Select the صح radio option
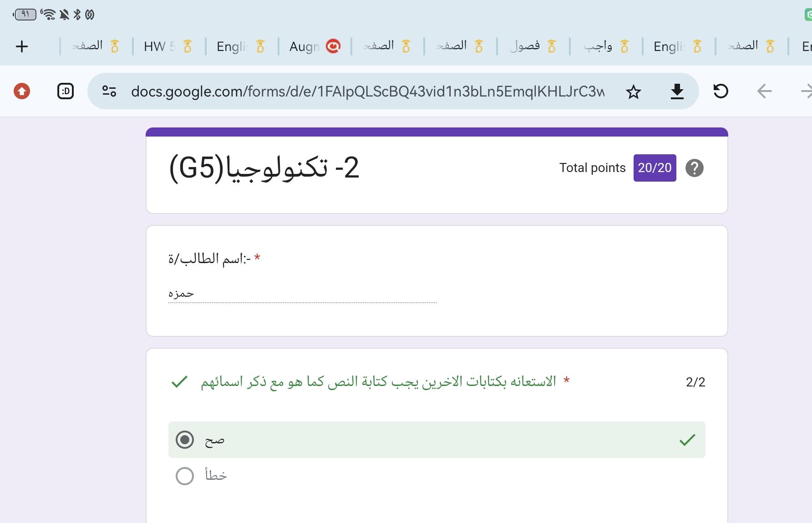 point(185,440)
